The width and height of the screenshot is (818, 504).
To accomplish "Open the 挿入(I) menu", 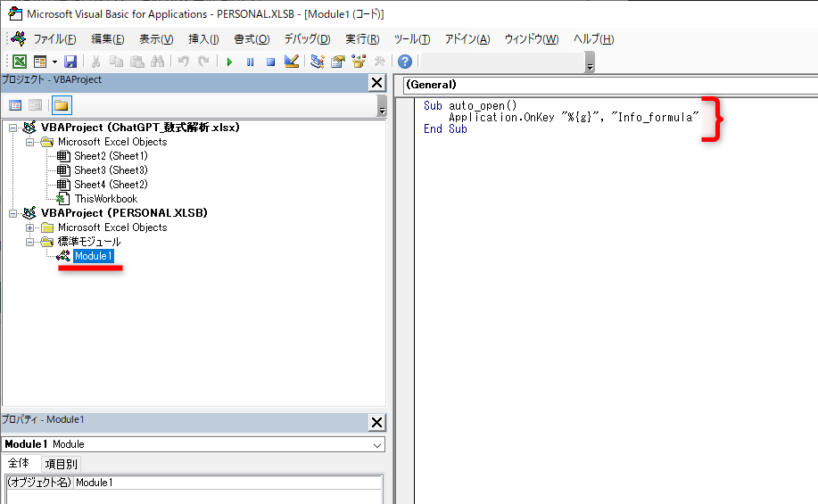I will click(203, 39).
